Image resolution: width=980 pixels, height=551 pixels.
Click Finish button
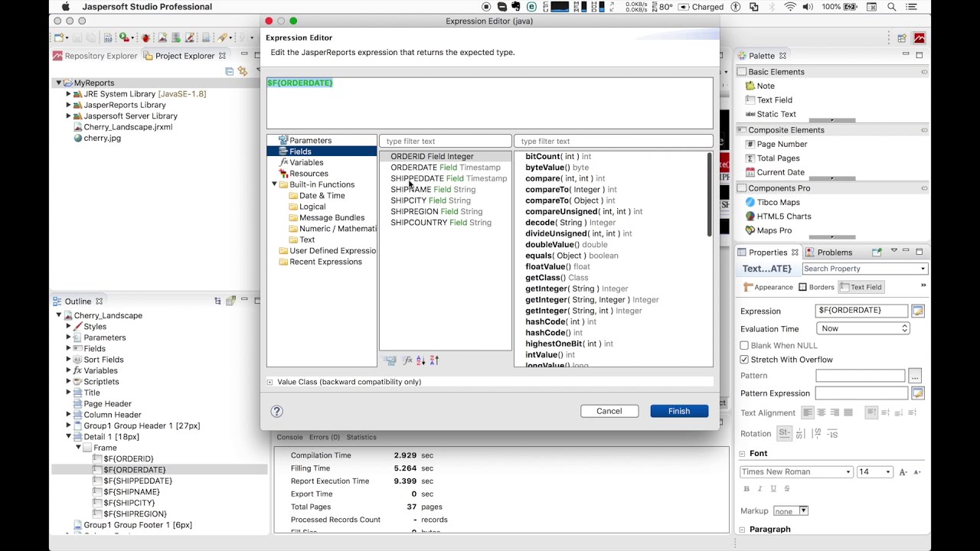pos(679,411)
